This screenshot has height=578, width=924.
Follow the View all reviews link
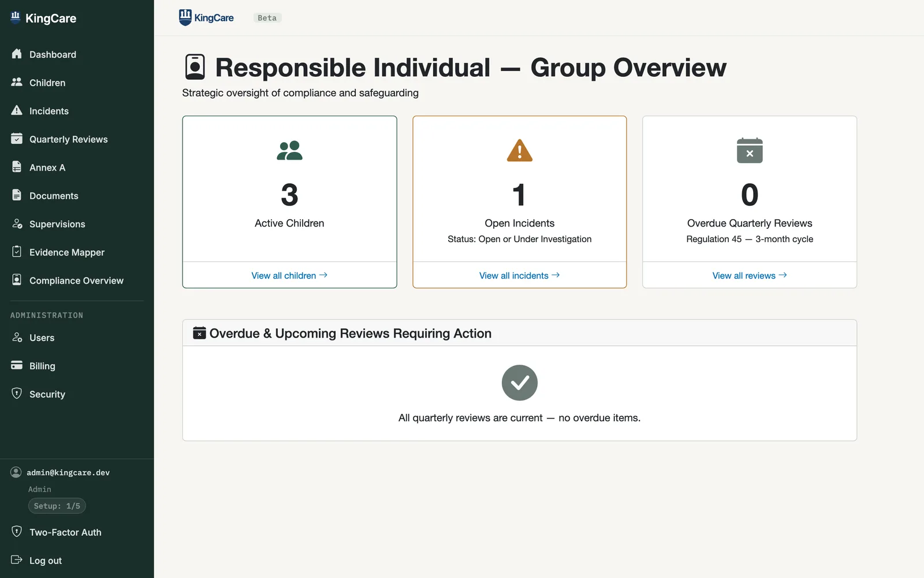tap(750, 276)
